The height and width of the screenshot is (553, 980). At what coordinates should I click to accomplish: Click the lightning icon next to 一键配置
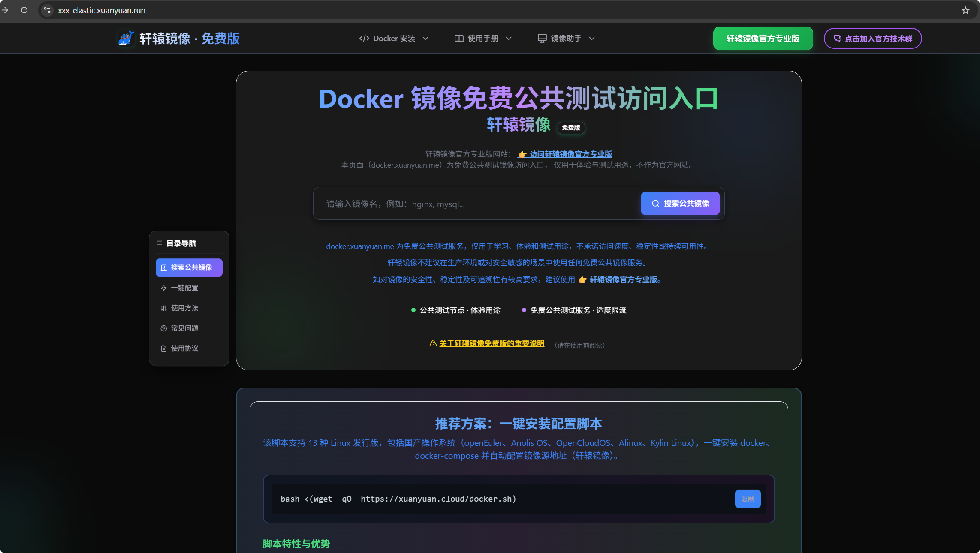click(x=163, y=288)
